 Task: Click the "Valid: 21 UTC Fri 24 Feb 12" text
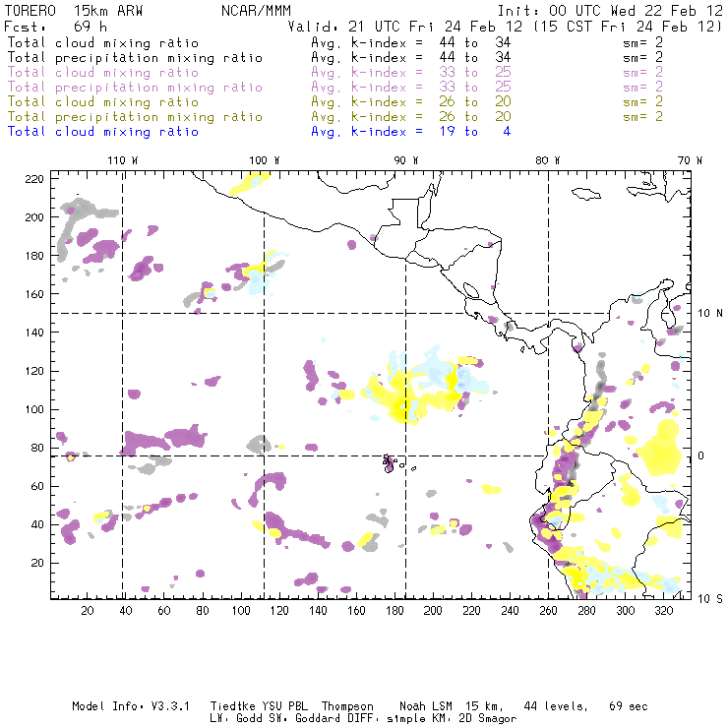pos(405,26)
